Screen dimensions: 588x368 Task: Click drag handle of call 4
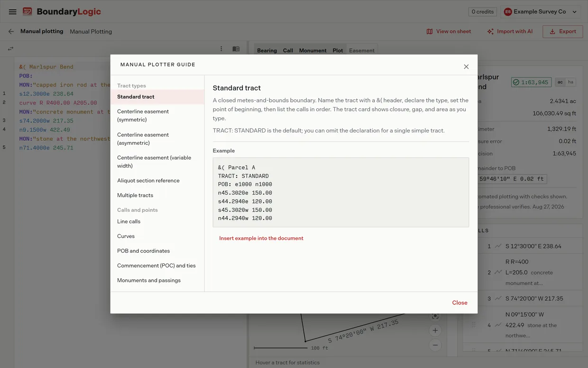pyautogui.click(x=473, y=325)
